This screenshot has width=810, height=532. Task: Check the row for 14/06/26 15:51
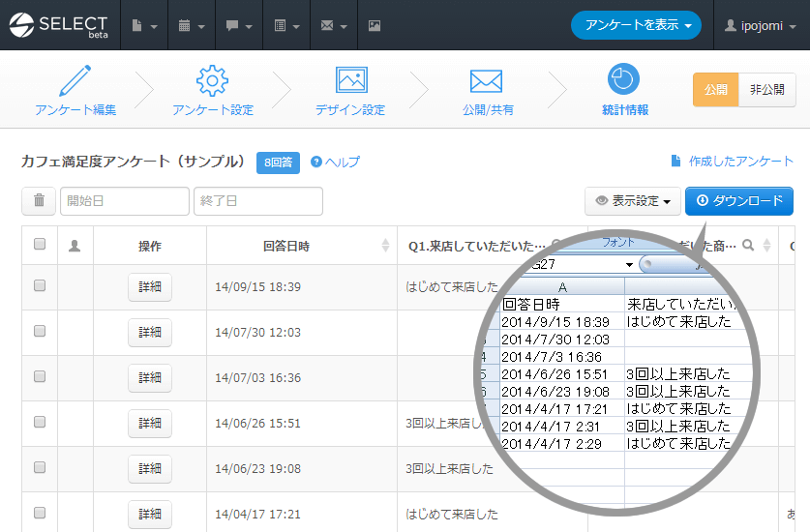40,423
